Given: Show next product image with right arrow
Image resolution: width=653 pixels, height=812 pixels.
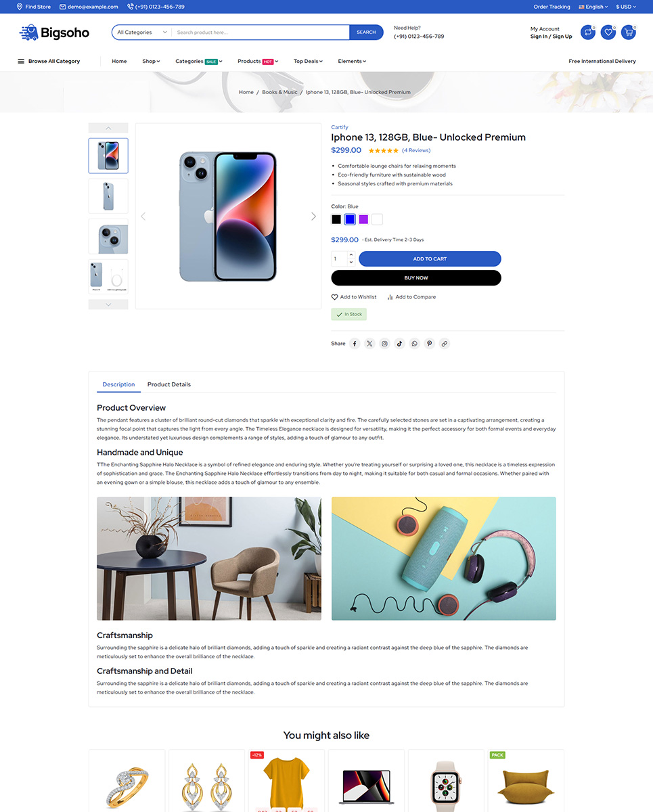Looking at the screenshot, I should coord(313,217).
